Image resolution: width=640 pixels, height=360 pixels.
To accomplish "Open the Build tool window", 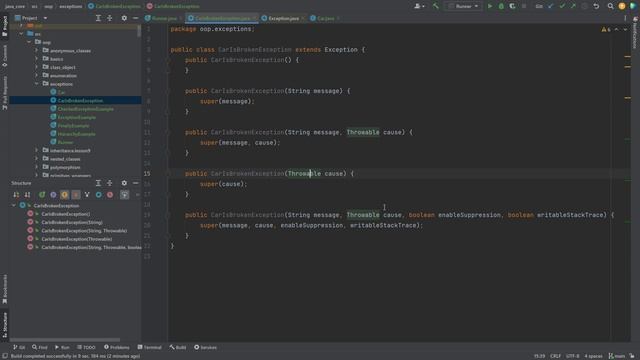I will point(178,347).
